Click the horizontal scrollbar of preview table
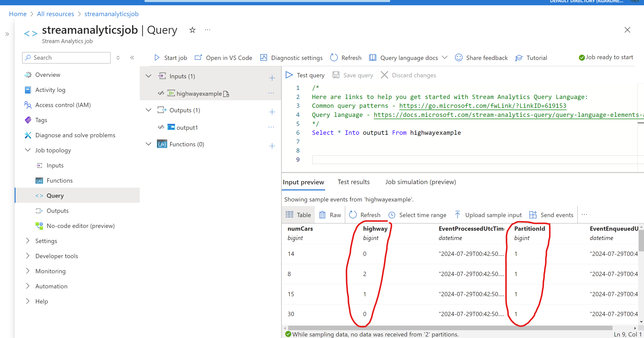644x338 pixels. pos(450,328)
